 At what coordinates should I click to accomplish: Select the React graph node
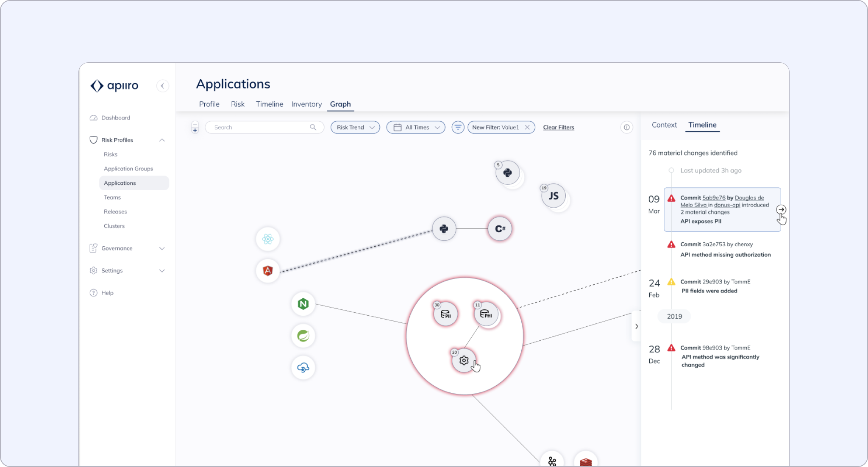tap(268, 239)
